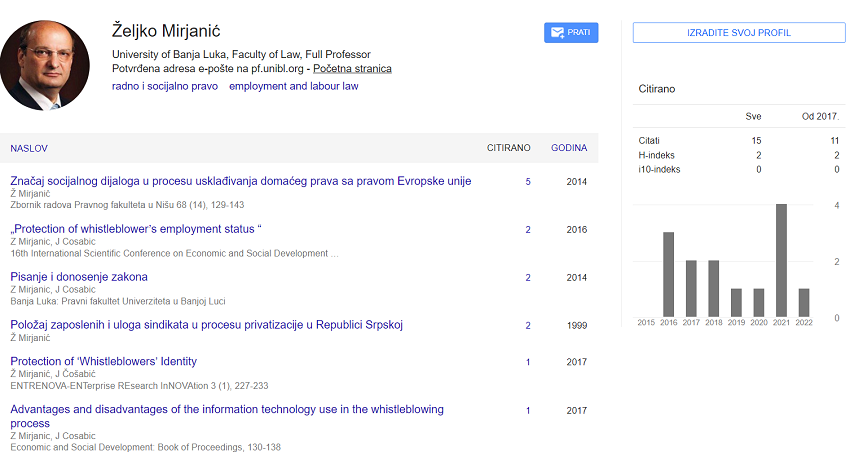Sort publications by NASLOV column header
The width and height of the screenshot is (850, 456).
click(29, 148)
